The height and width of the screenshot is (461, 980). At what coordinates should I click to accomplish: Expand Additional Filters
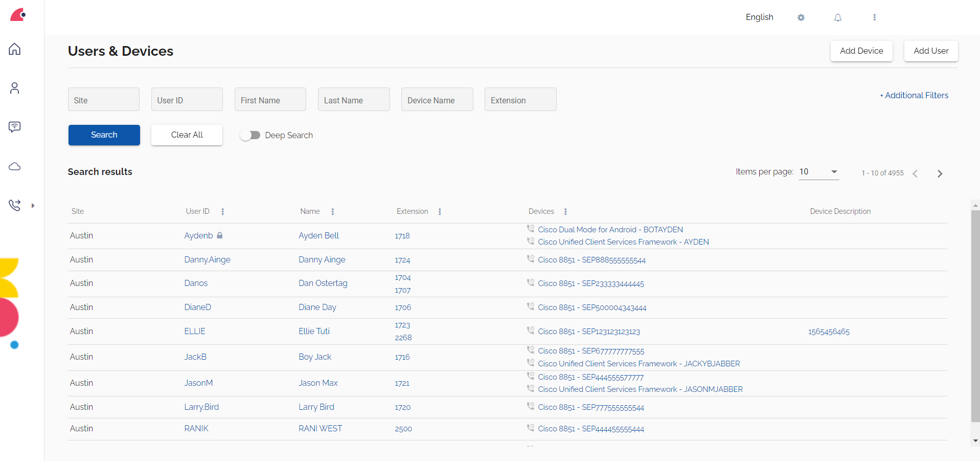pos(914,95)
